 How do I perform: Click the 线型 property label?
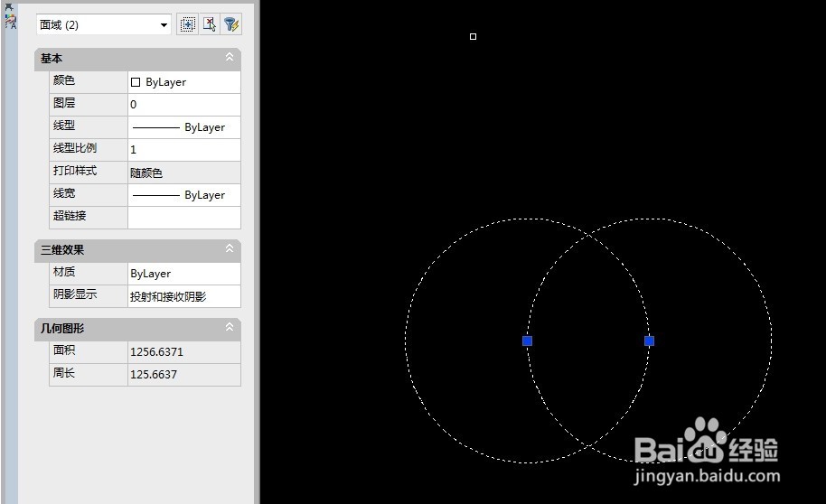tap(64, 126)
